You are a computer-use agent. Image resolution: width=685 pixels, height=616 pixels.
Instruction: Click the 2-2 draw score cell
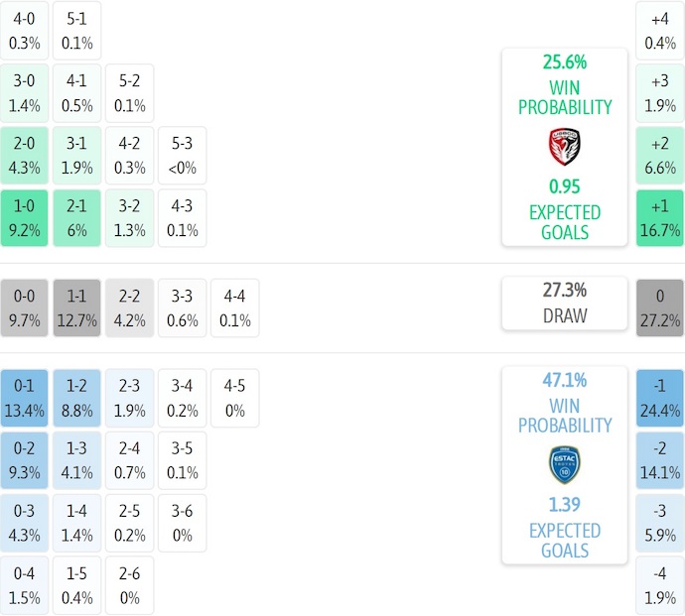129,308
